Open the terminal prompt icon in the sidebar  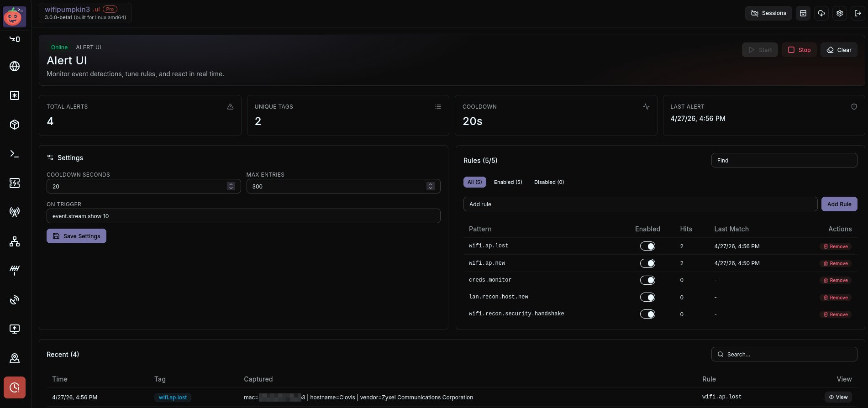pos(15,154)
